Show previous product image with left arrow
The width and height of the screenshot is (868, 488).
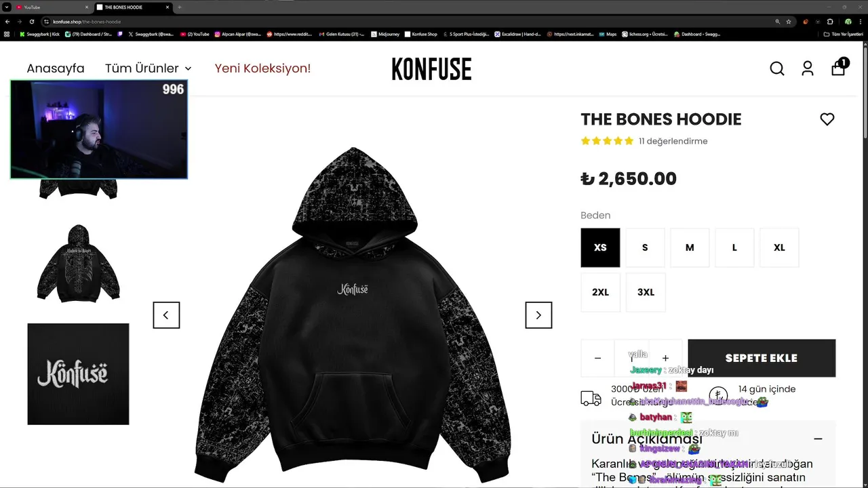click(166, 315)
